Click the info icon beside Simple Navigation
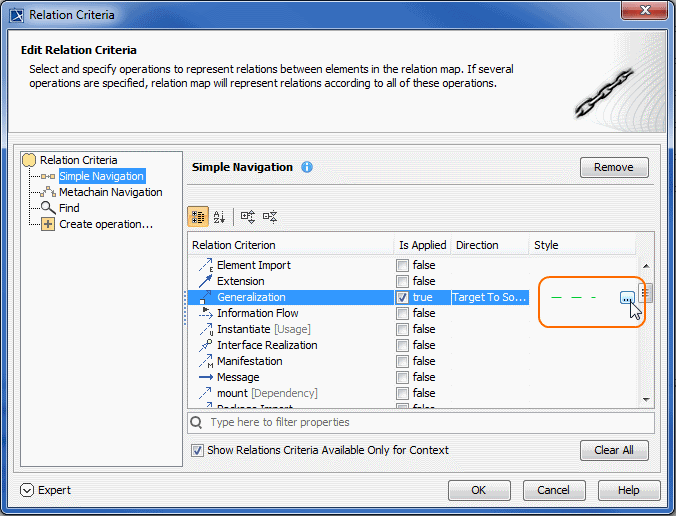Viewport: 676px width, 516px height. 307,167
